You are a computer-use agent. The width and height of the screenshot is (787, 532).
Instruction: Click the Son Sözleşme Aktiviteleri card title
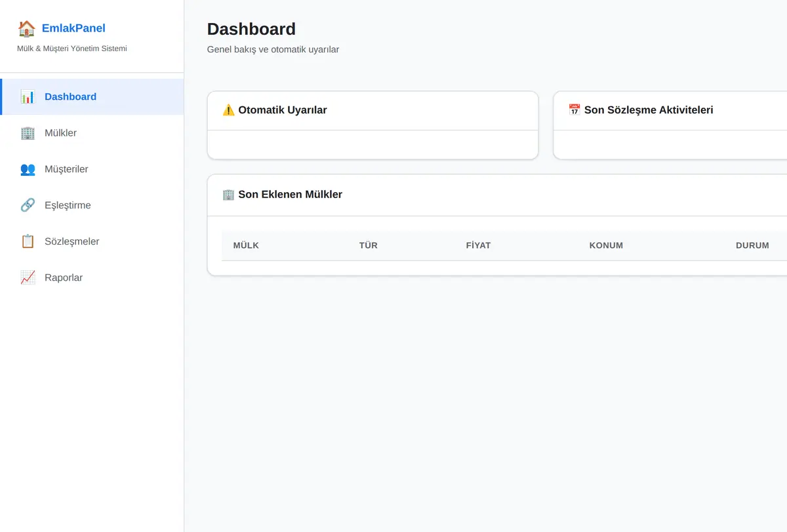coord(649,110)
